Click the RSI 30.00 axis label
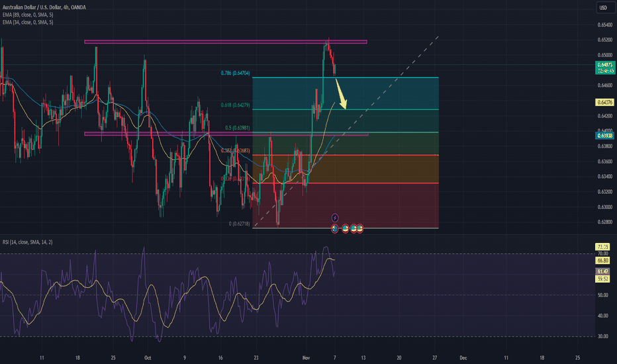The width and height of the screenshot is (617, 364). pos(603,336)
